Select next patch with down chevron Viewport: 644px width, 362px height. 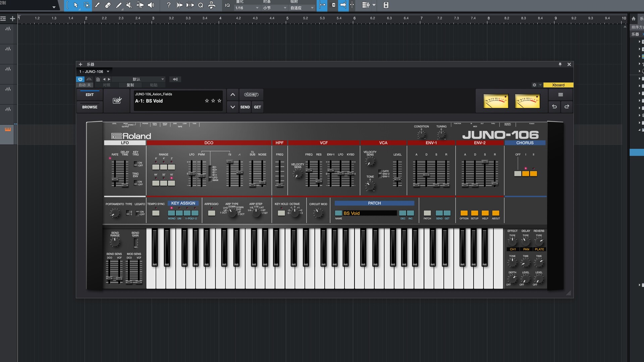click(x=233, y=107)
